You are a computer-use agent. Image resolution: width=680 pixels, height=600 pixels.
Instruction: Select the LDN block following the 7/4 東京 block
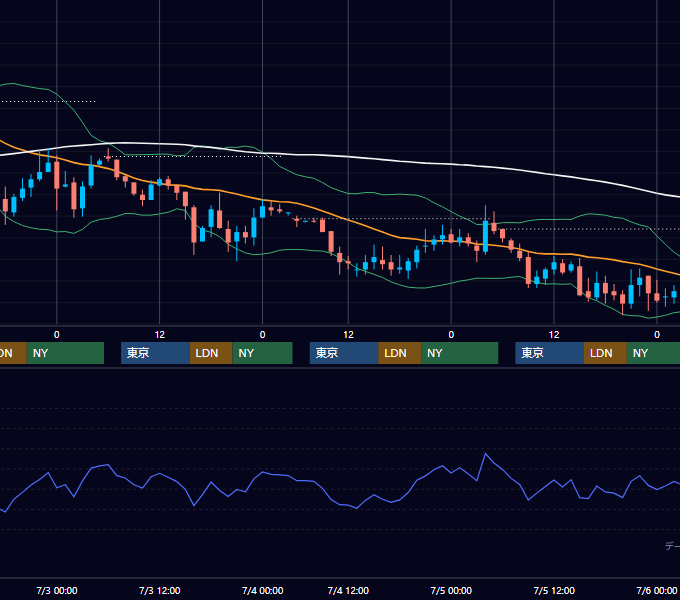click(x=400, y=353)
